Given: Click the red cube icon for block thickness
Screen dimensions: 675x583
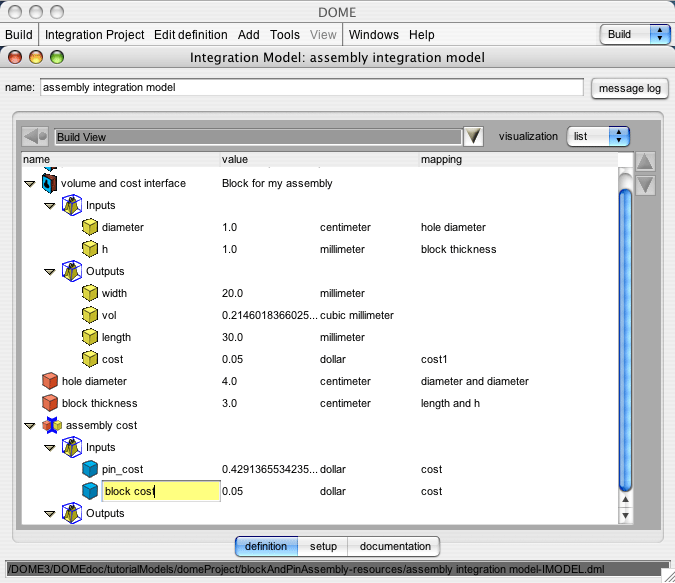Looking at the screenshot, I should point(50,403).
